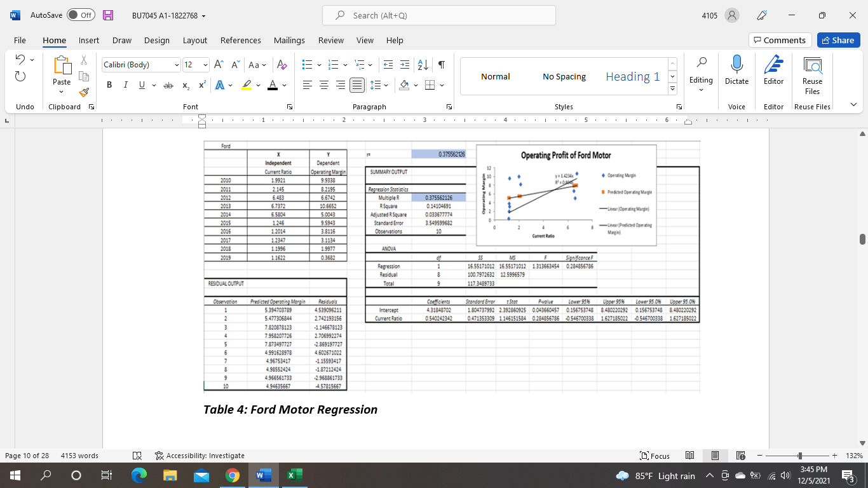Click the Sort icon in Paragraph group
This screenshot has width=868, height=488.
click(x=421, y=64)
